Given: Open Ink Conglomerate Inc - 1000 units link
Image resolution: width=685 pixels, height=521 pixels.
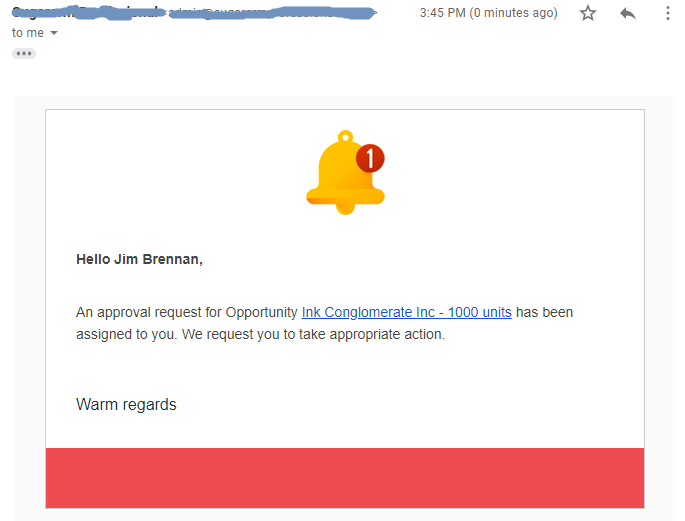Looking at the screenshot, I should tap(406, 312).
